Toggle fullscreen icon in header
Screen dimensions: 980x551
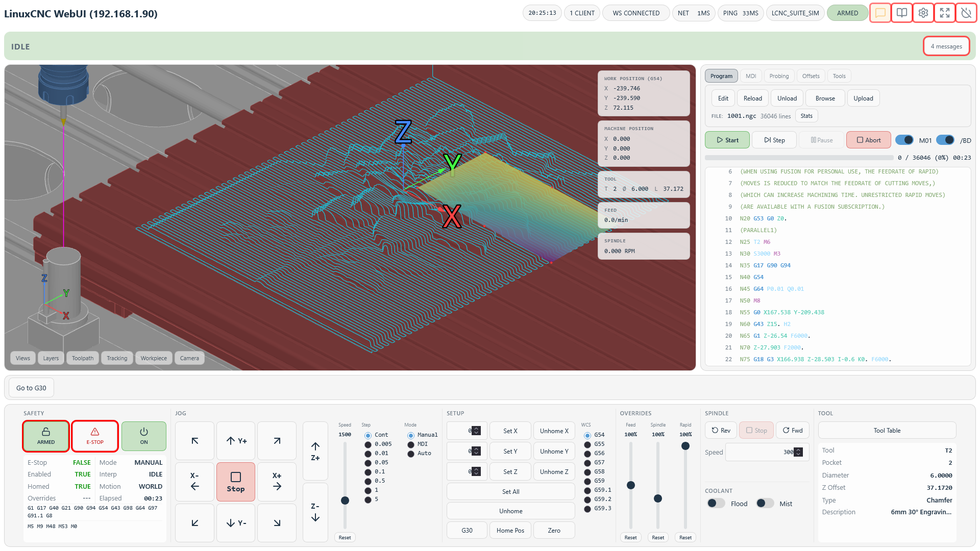(x=945, y=13)
